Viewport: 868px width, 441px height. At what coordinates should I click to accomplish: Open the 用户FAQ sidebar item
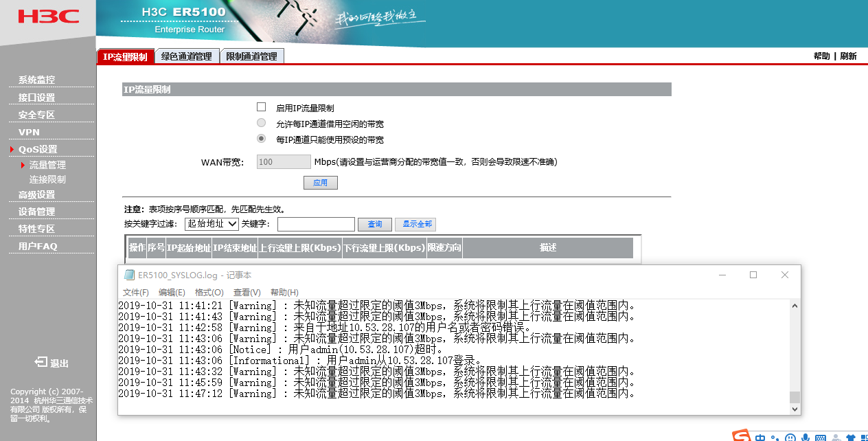(x=38, y=246)
